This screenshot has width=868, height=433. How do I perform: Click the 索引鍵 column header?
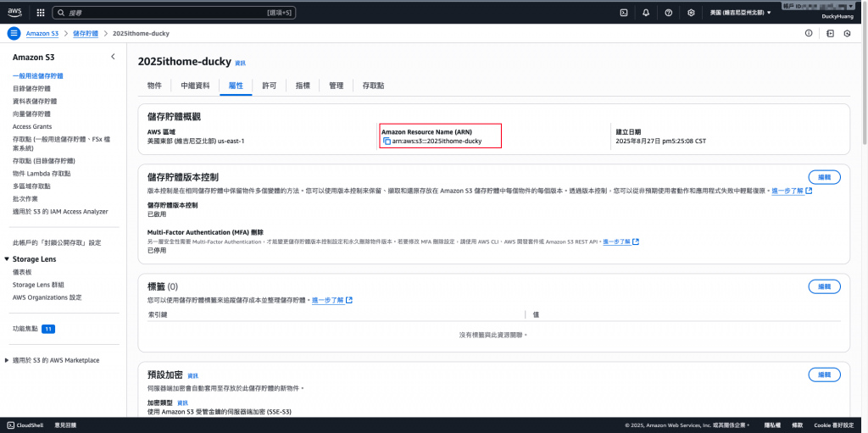click(158, 314)
